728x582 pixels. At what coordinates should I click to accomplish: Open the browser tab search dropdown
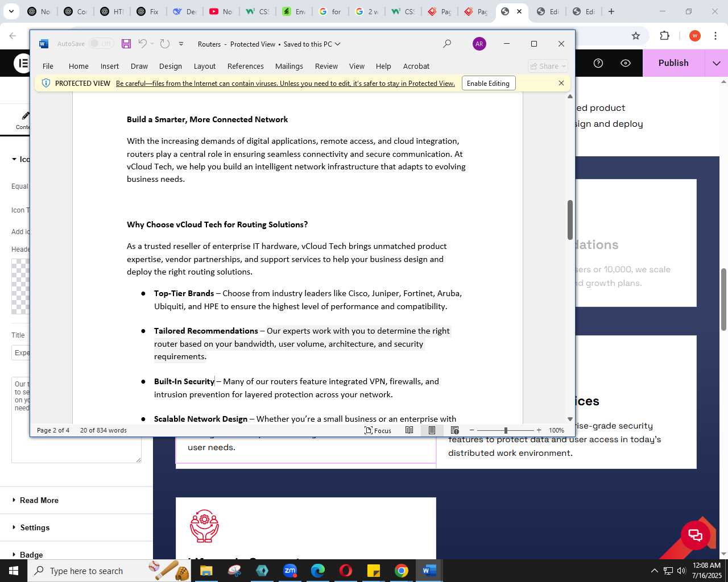11,11
